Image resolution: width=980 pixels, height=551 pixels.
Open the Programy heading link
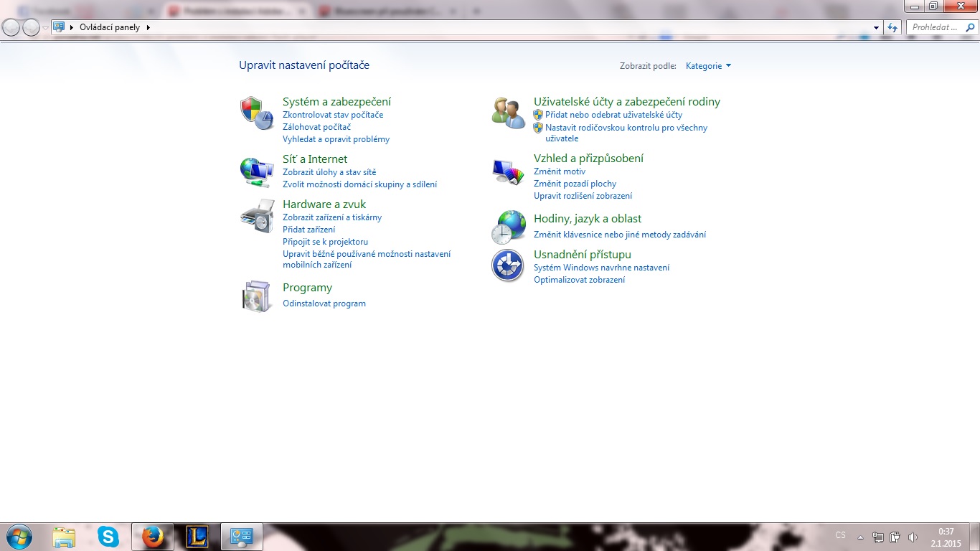(x=307, y=288)
